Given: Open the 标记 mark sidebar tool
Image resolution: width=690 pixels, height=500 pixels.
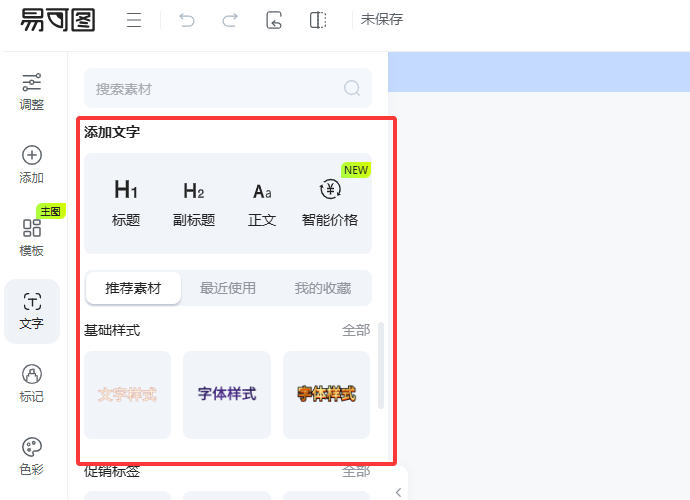Looking at the screenshot, I should pyautogui.click(x=32, y=384).
